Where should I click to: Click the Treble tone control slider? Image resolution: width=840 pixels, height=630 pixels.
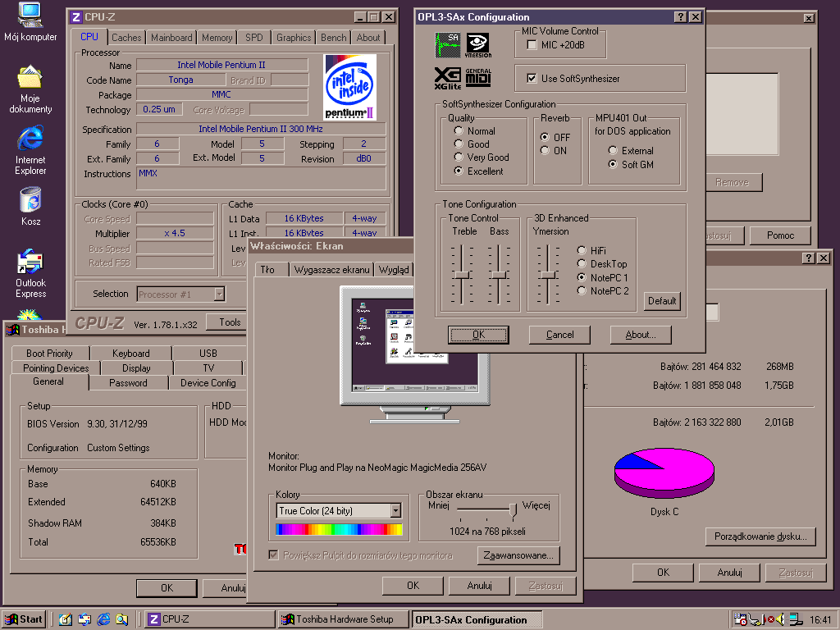click(462, 275)
